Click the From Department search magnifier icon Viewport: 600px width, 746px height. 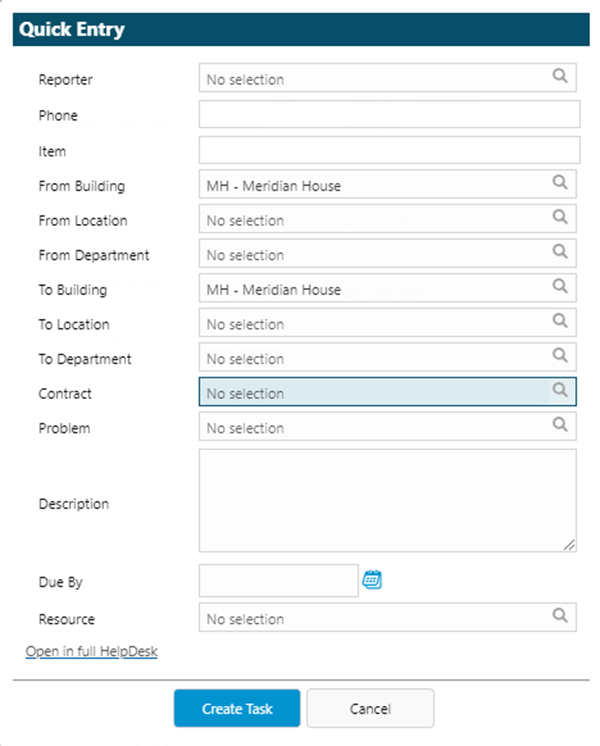(x=561, y=252)
